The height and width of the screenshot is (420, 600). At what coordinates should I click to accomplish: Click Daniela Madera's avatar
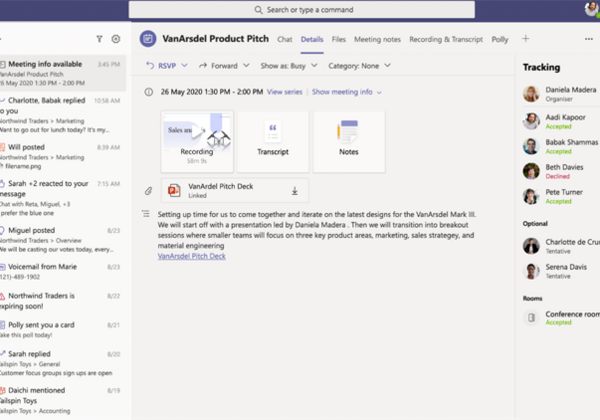531,94
